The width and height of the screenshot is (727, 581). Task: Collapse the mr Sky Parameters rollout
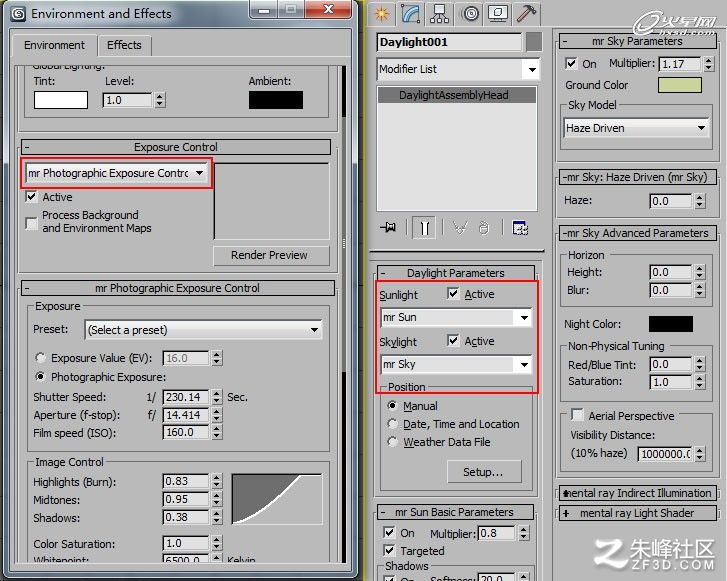click(x=637, y=41)
